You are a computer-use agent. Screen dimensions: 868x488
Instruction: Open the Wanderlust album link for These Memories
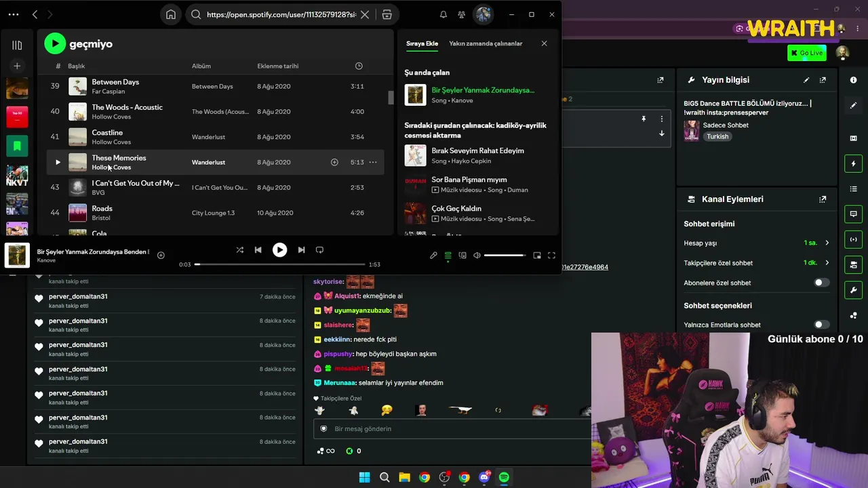(x=208, y=162)
